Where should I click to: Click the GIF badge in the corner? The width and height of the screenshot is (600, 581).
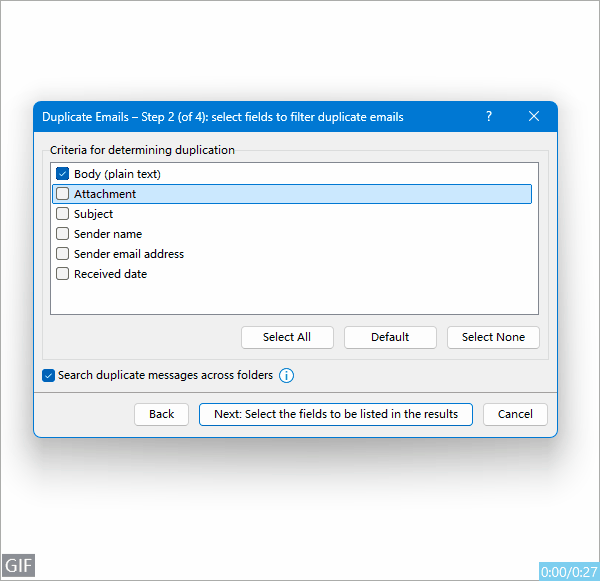click(x=18, y=565)
